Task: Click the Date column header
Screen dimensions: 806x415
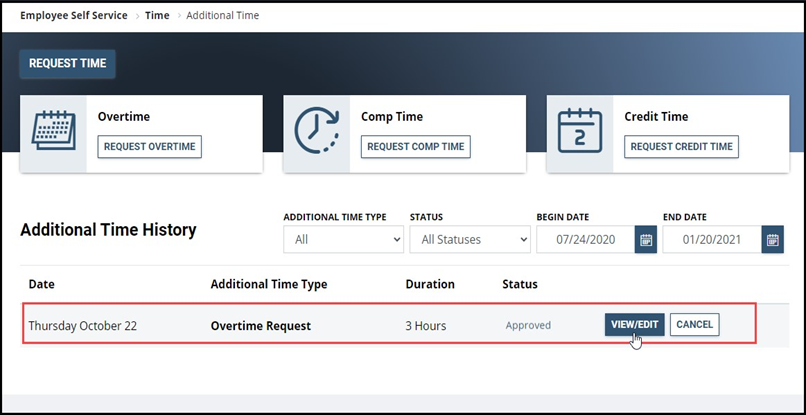Action: coord(42,284)
